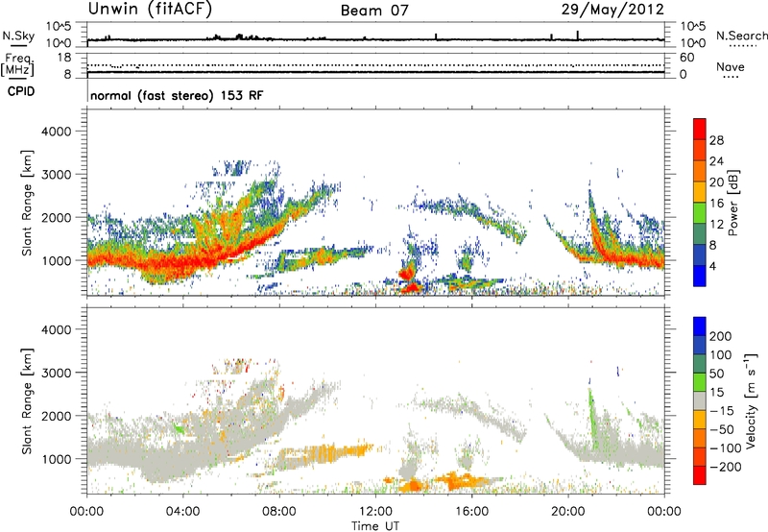This screenshot has width=768, height=532.
Task: Click the 16:00 time tick label
Action: coord(471,512)
